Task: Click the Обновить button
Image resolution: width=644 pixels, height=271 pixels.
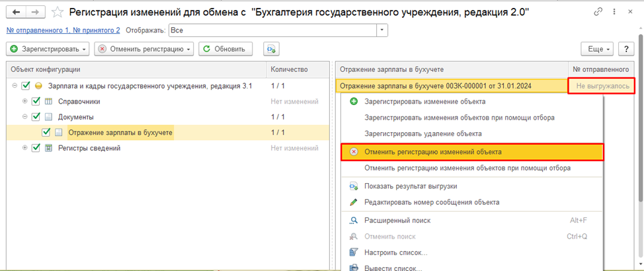Action: (225, 49)
